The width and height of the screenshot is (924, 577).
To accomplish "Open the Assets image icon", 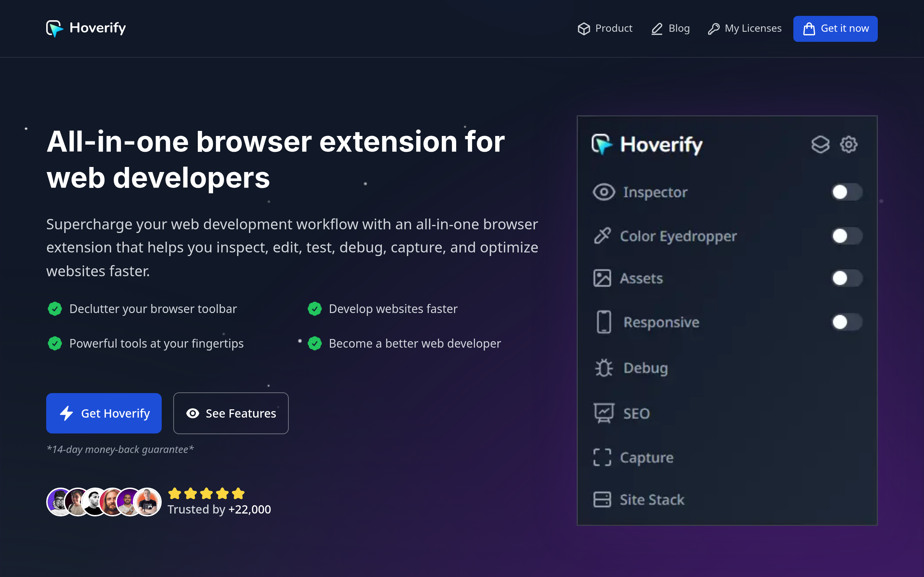I will coord(602,278).
